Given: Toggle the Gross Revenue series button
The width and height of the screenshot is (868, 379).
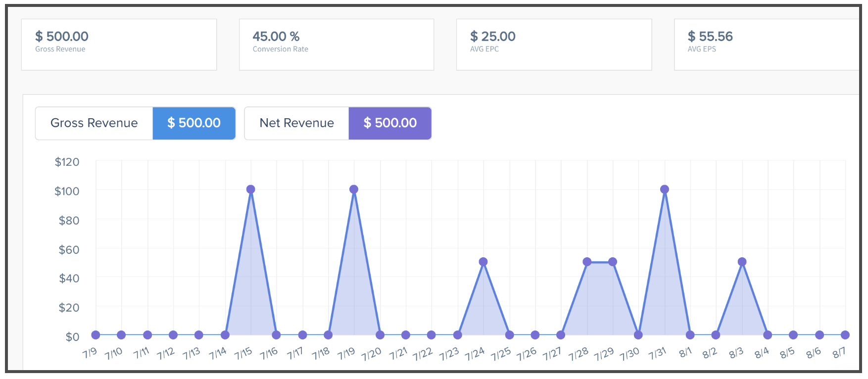Looking at the screenshot, I should tap(94, 123).
